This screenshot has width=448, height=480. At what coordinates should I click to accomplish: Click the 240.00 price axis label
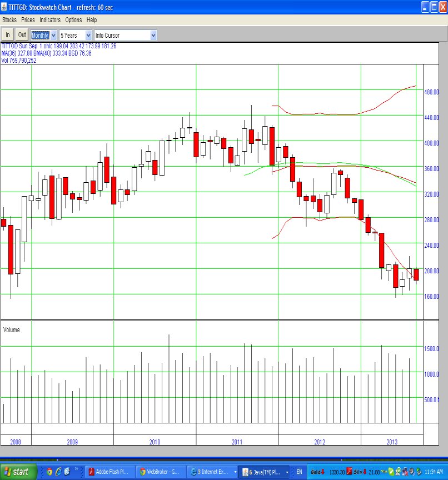click(431, 245)
